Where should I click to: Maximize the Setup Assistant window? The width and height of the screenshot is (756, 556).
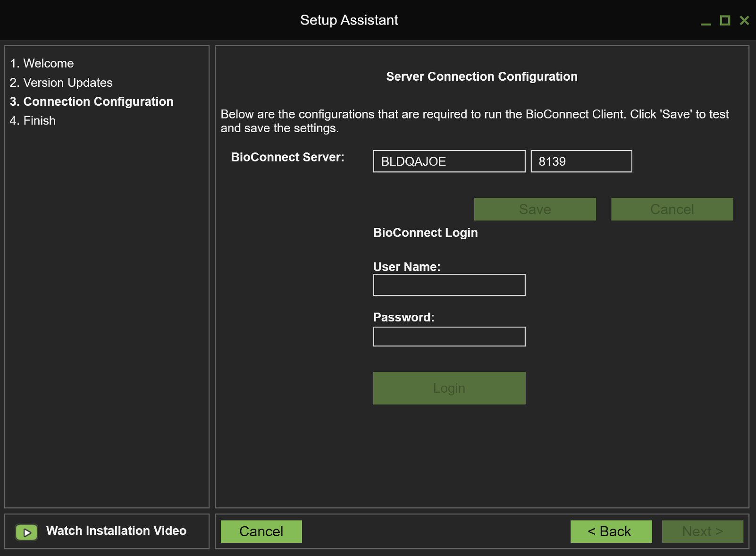point(725,20)
